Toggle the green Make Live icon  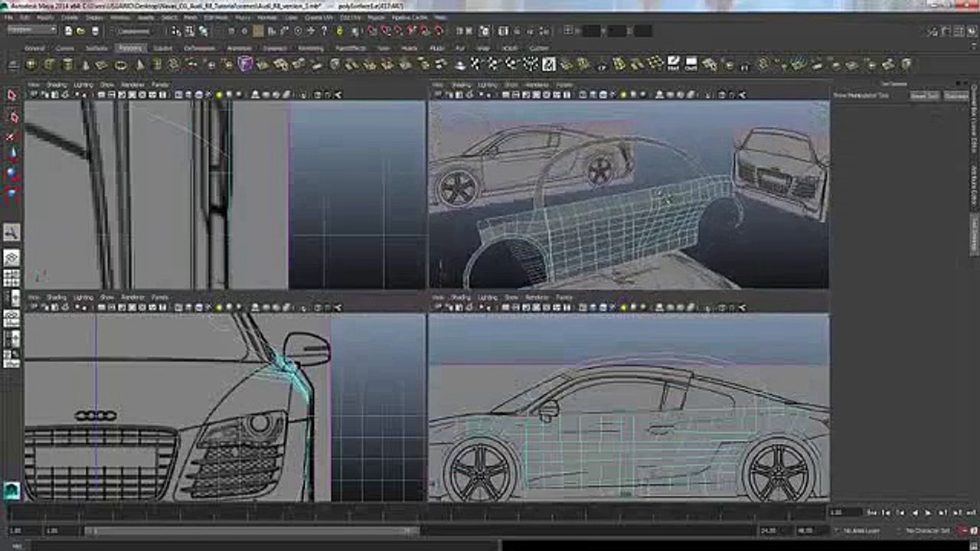(x=339, y=31)
